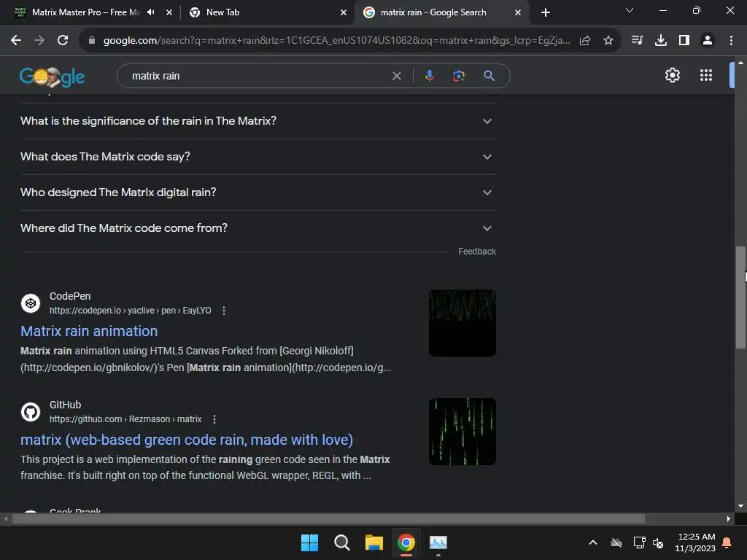Close the matrix rain search tab
Screen dimensions: 747x560
pyautogui.click(x=518, y=12)
